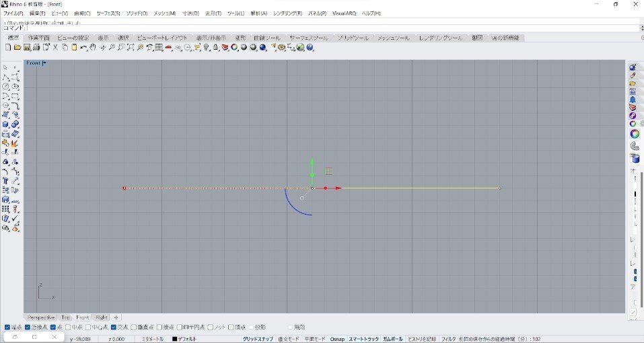Image resolution: width=644 pixels, height=343 pixels.
Task: Click the Undo arrow icon
Action: pyautogui.click(x=83, y=47)
